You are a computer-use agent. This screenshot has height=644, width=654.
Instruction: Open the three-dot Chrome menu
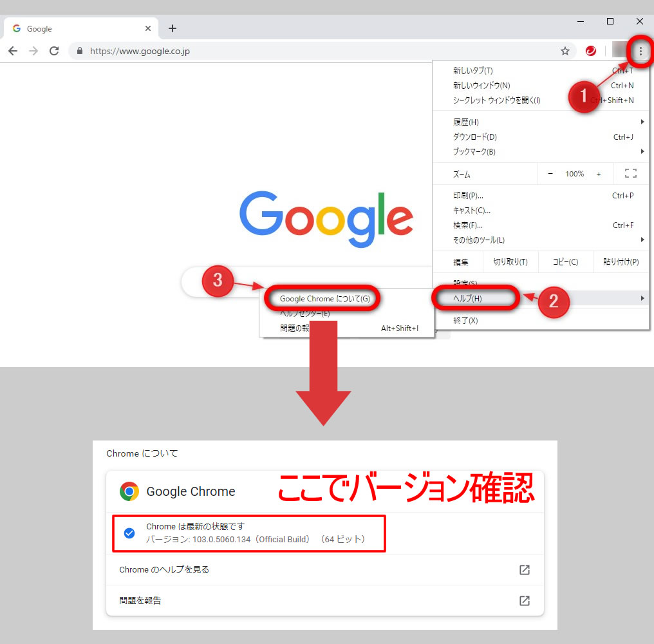640,51
